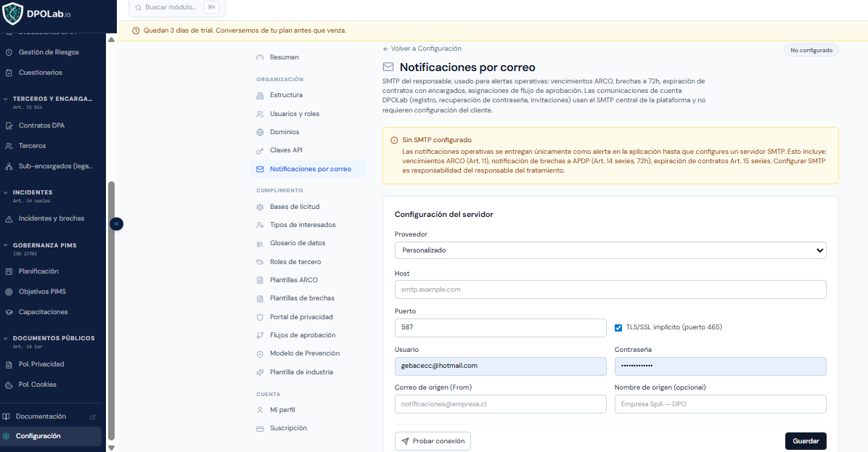The width and height of the screenshot is (868, 452).
Task: Click the Configuración gear icon
Action: pyautogui.click(x=6, y=436)
